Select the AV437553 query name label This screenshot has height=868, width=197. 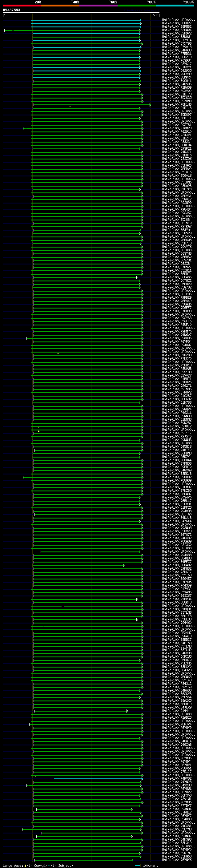[11, 10]
